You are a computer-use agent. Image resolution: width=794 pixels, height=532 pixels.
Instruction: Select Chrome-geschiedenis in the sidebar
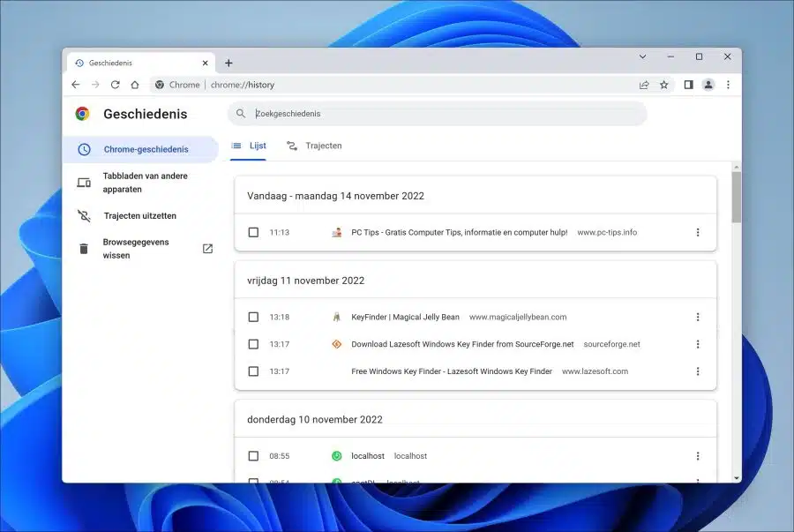(x=140, y=149)
